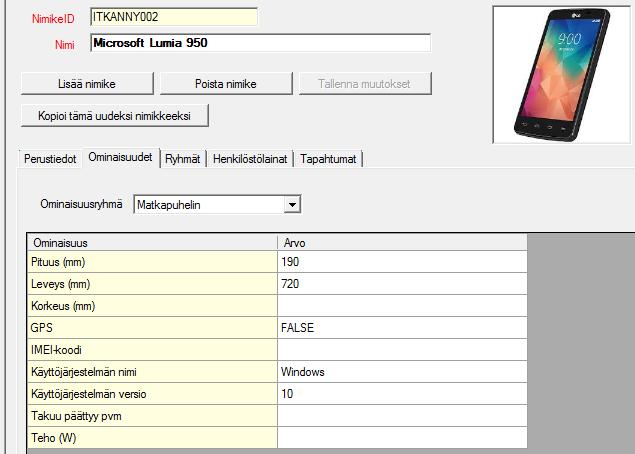The image size is (635, 454).
Task: Select the IMEI-koodi row label
Action: 152,350
